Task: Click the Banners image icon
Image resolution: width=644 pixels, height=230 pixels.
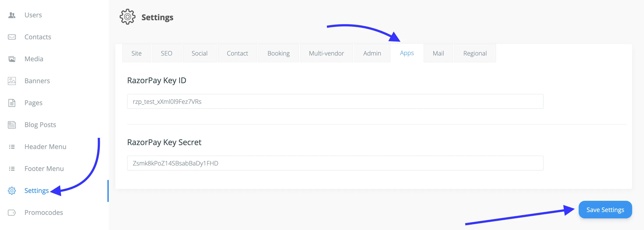Action: pyautogui.click(x=12, y=81)
